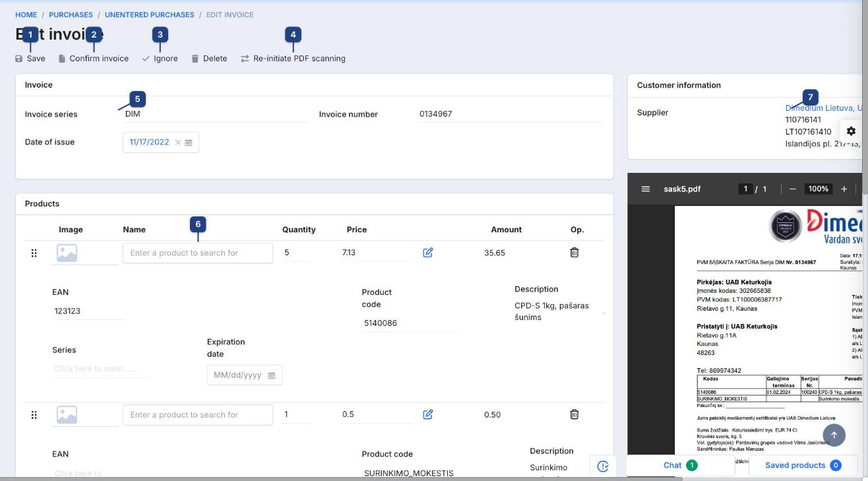
Task: Edit product code SURINKIMO_MOKESTIS
Action: [409, 473]
